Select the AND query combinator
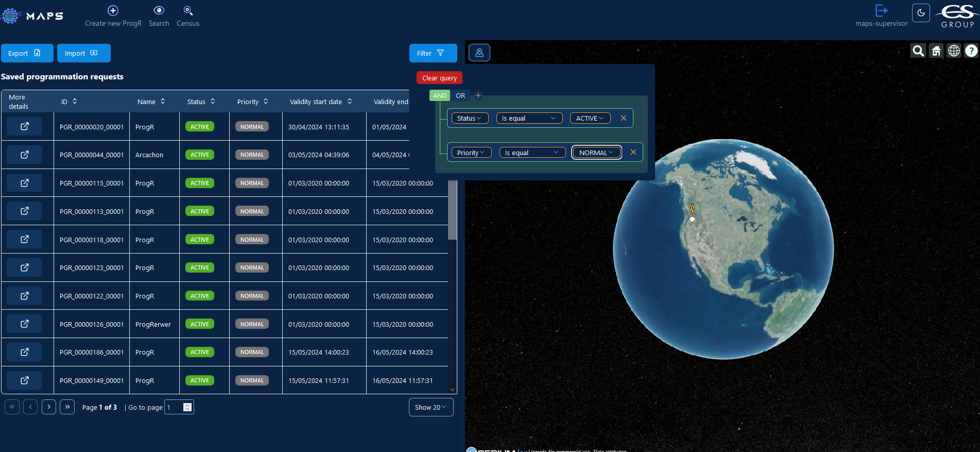Screen dimensions: 980x452 pyautogui.click(x=439, y=95)
